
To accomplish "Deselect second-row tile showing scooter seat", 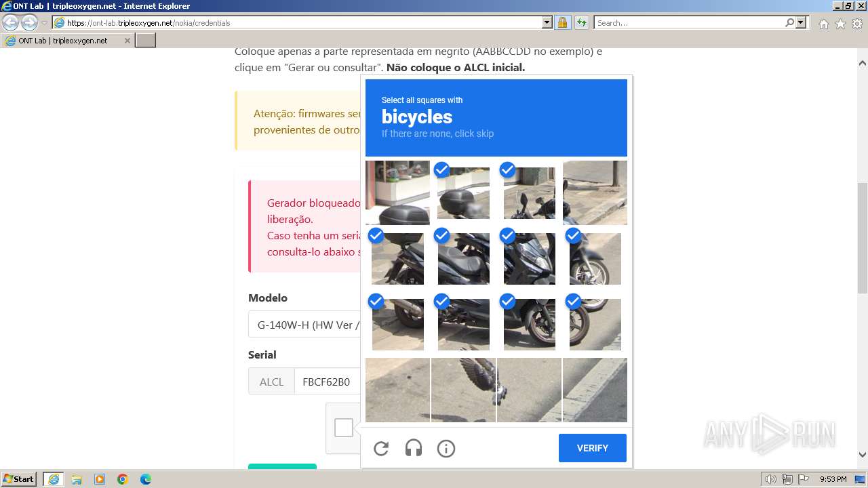I will click(x=463, y=258).
